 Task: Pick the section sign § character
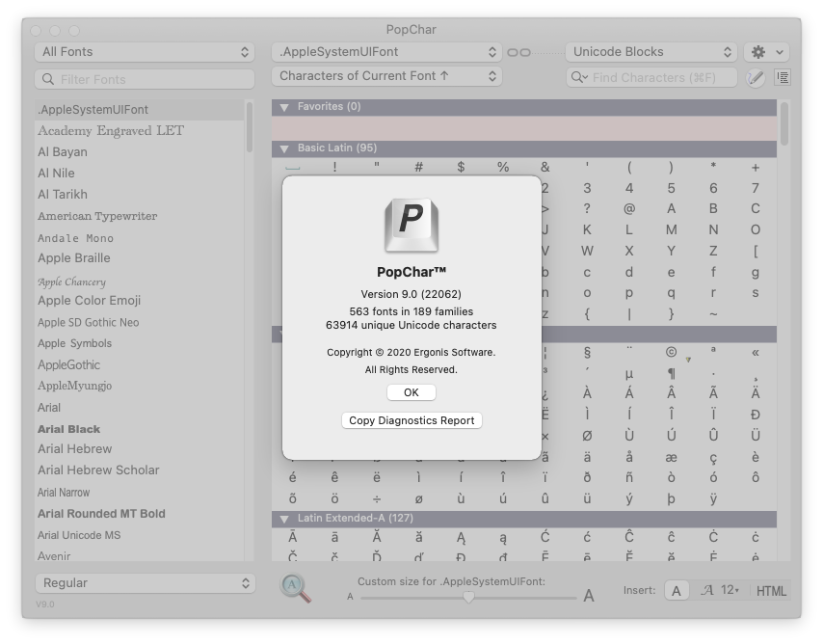click(x=587, y=353)
